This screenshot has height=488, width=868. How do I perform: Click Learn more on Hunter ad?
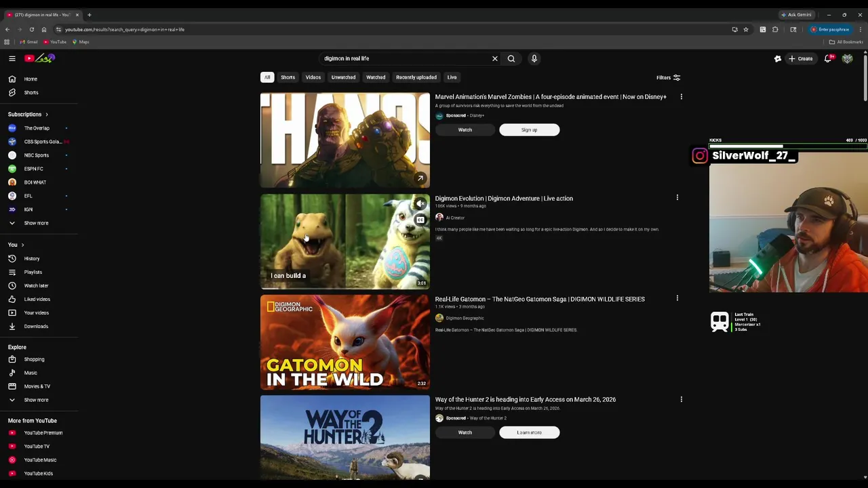pyautogui.click(x=530, y=432)
